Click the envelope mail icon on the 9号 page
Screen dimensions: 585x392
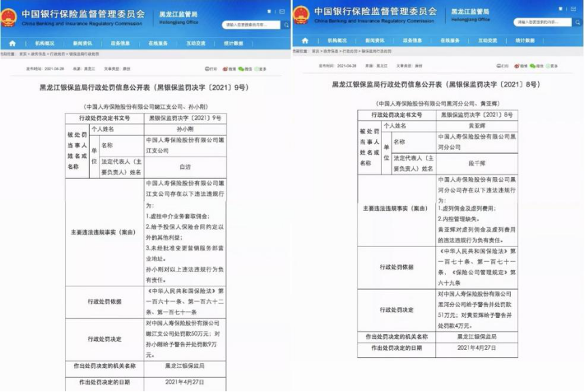[x=282, y=12]
